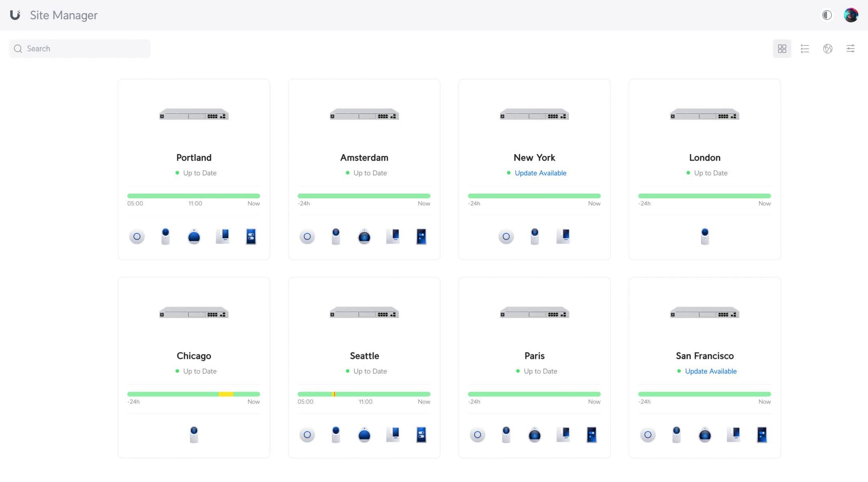The width and height of the screenshot is (868, 482).
Task: Switch to list view
Action: click(805, 48)
